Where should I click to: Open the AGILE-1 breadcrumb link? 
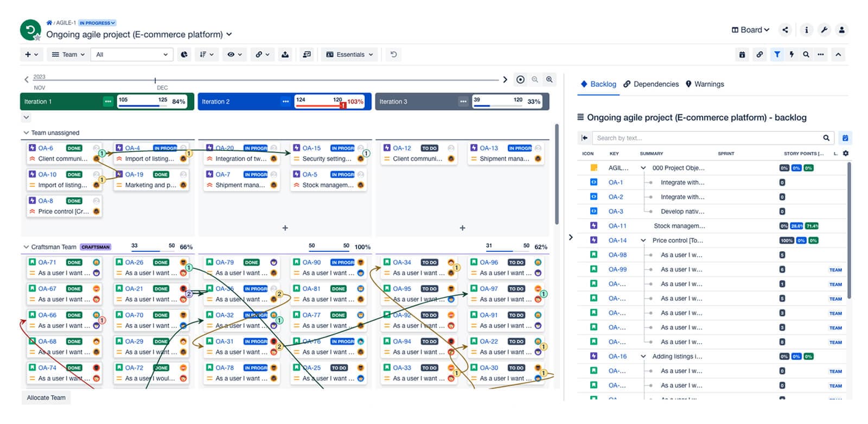coord(66,23)
